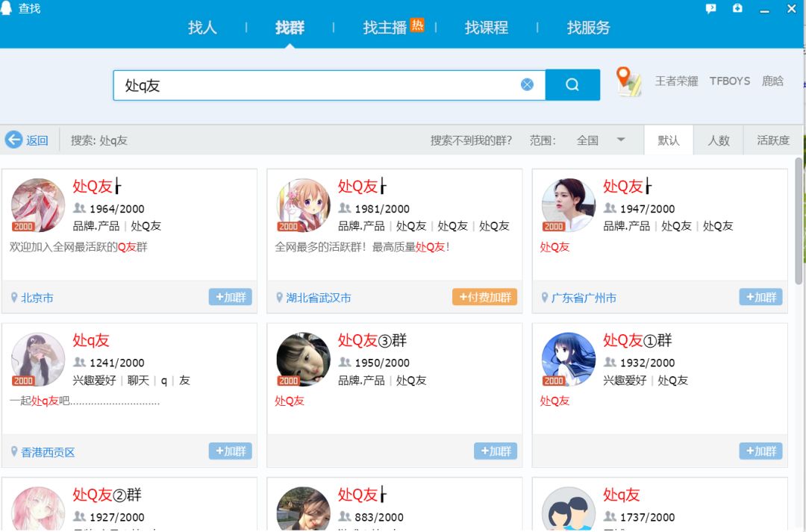This screenshot has height=532, width=806.
Task: Click member count 883/2000
Action: point(379,517)
